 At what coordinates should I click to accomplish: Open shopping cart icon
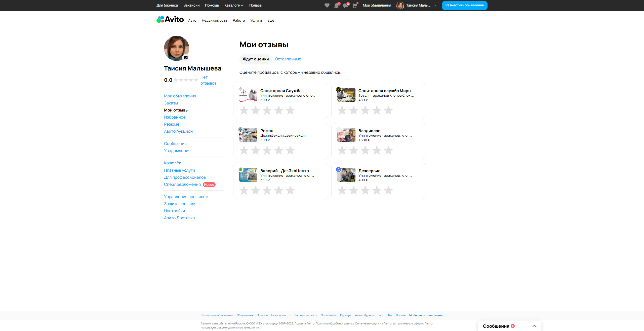pos(355,6)
